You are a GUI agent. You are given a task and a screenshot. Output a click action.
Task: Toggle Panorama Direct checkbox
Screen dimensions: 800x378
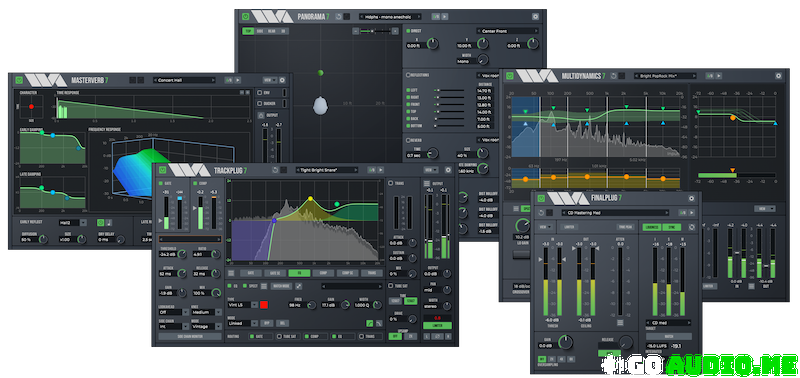tap(408, 31)
